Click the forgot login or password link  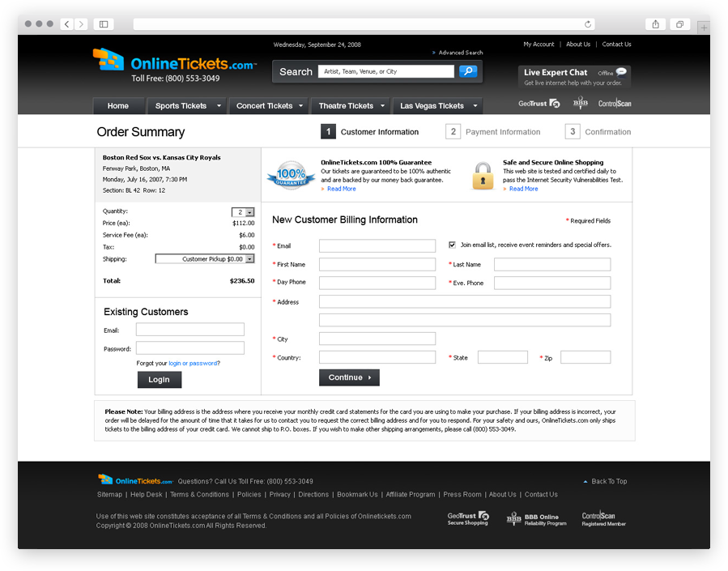193,363
